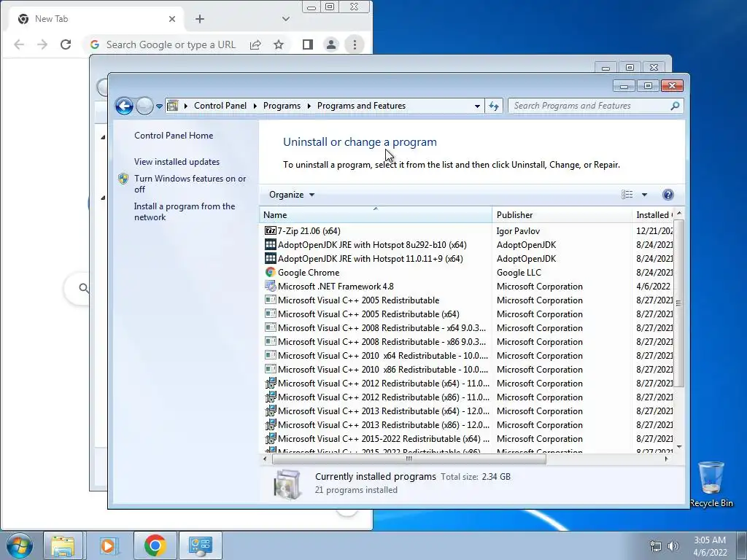Click Control Panel taskbar button

click(200, 545)
